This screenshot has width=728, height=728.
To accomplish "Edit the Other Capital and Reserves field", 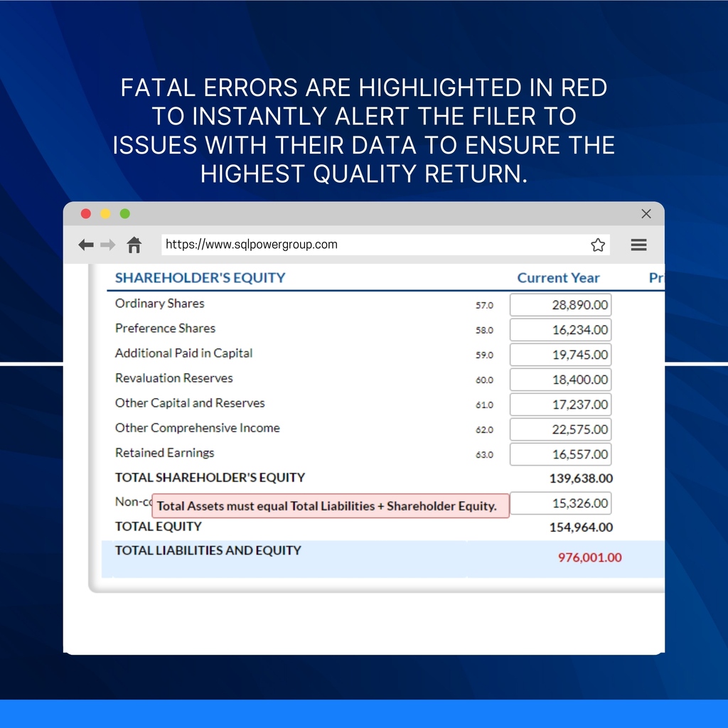I will point(560,405).
